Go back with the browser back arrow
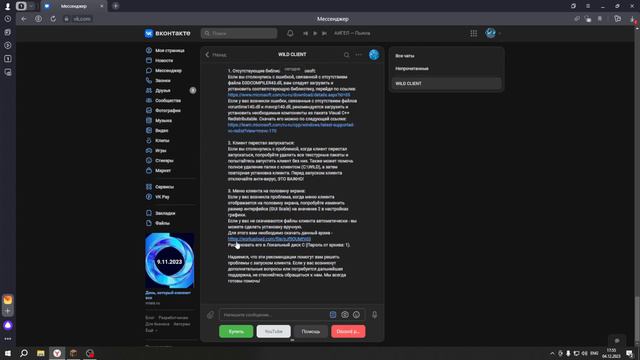Viewport: 640px width, 360px height. pyautogui.click(x=24, y=19)
